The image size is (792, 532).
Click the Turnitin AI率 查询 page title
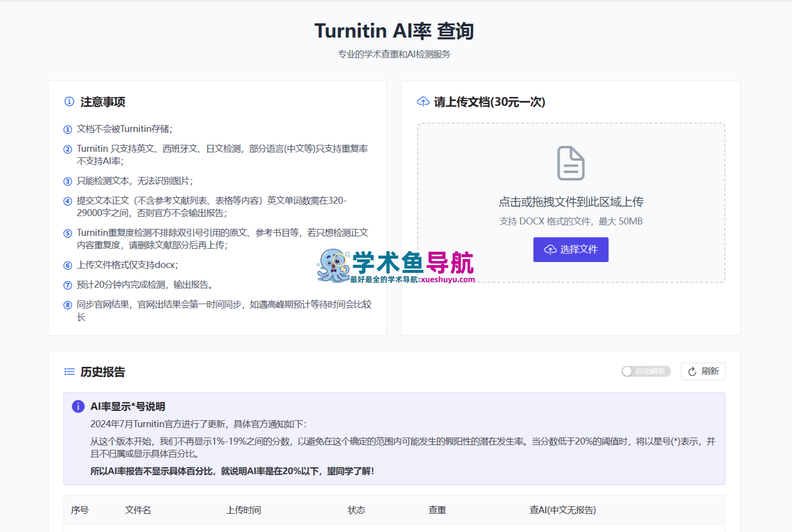tap(394, 31)
